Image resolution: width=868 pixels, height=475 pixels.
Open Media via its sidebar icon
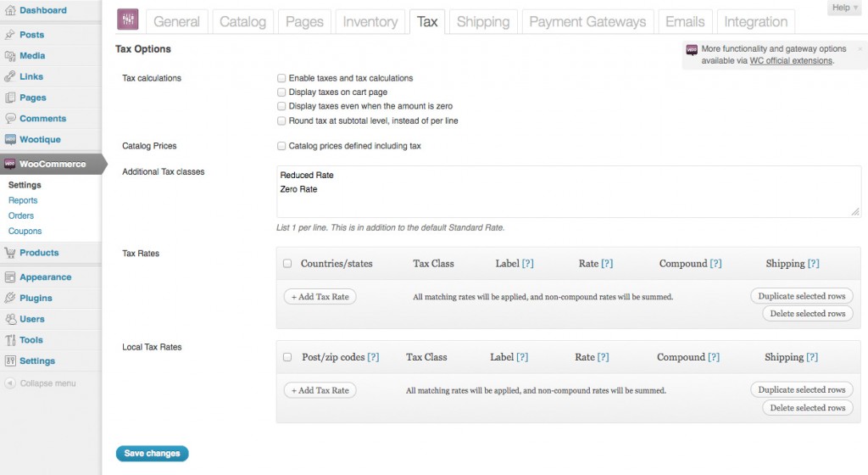10,55
